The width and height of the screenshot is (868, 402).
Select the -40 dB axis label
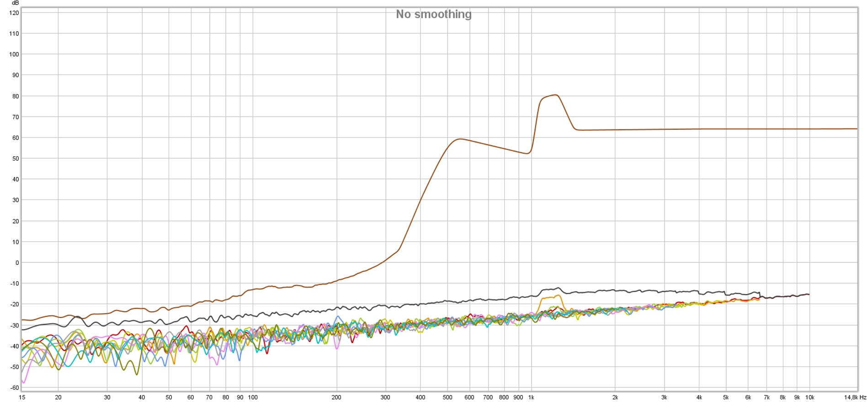click(15, 346)
